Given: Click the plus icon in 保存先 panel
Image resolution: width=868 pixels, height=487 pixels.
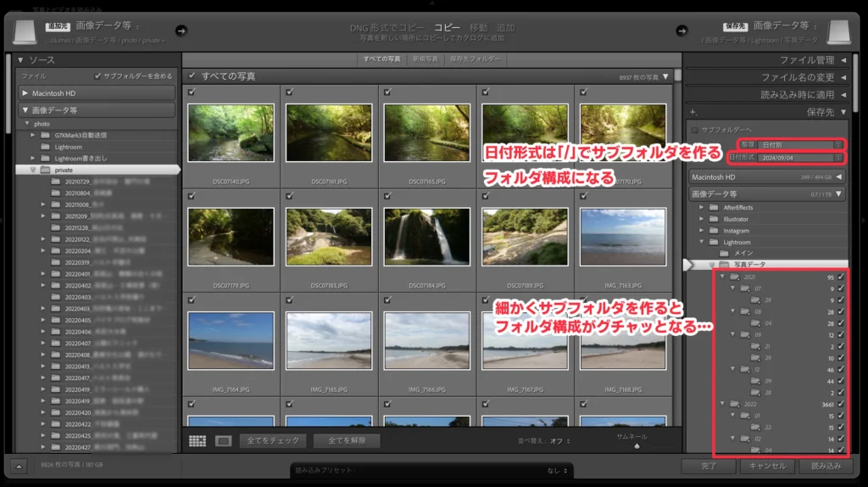Looking at the screenshot, I should tap(693, 112).
